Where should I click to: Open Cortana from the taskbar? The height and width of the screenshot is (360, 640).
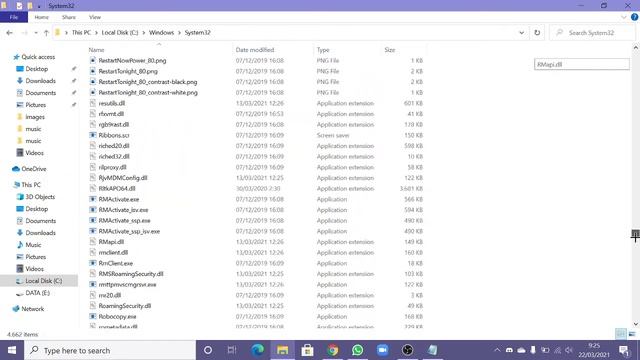coord(208,350)
